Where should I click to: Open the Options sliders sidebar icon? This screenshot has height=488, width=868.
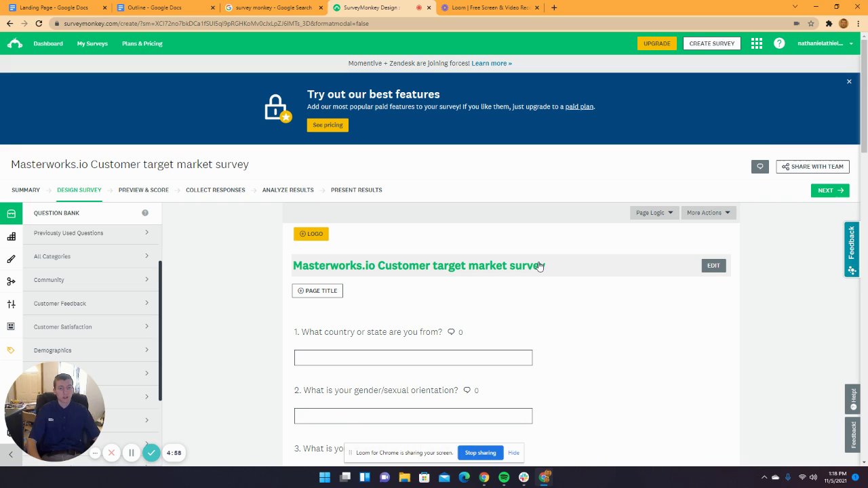[11, 304]
